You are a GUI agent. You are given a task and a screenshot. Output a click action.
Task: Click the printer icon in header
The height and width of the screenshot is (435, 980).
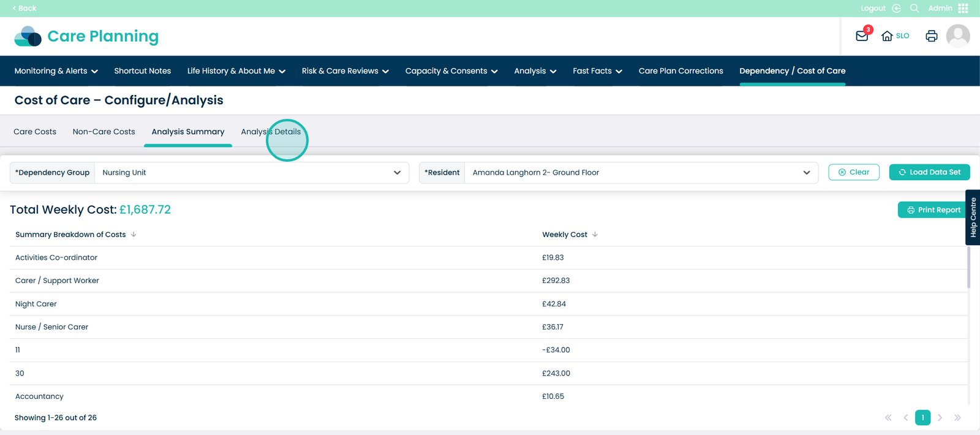tap(931, 36)
